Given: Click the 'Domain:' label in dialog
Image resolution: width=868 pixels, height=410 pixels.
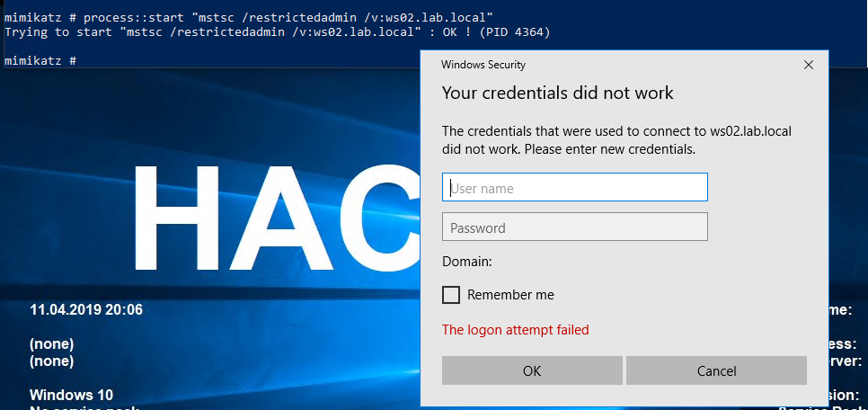Looking at the screenshot, I should (467, 262).
